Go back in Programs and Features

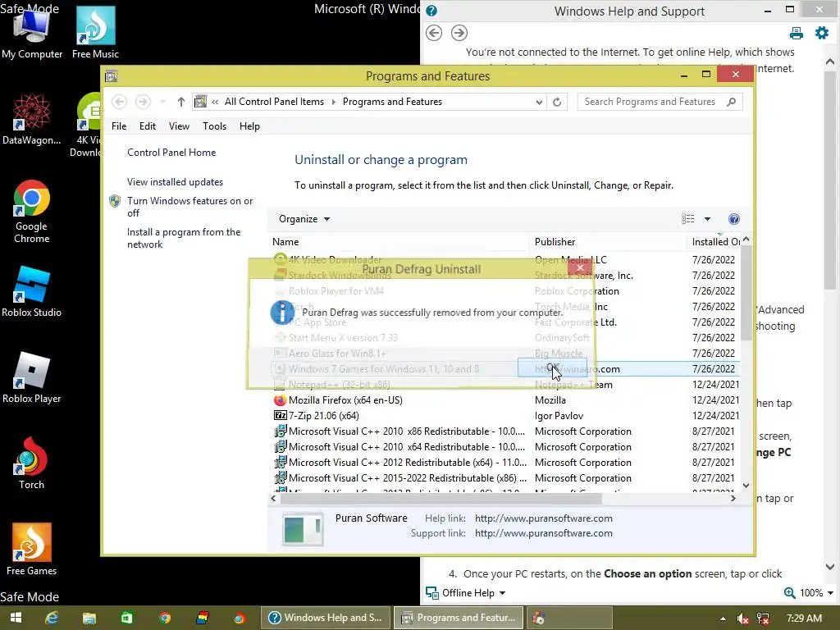pyautogui.click(x=120, y=102)
